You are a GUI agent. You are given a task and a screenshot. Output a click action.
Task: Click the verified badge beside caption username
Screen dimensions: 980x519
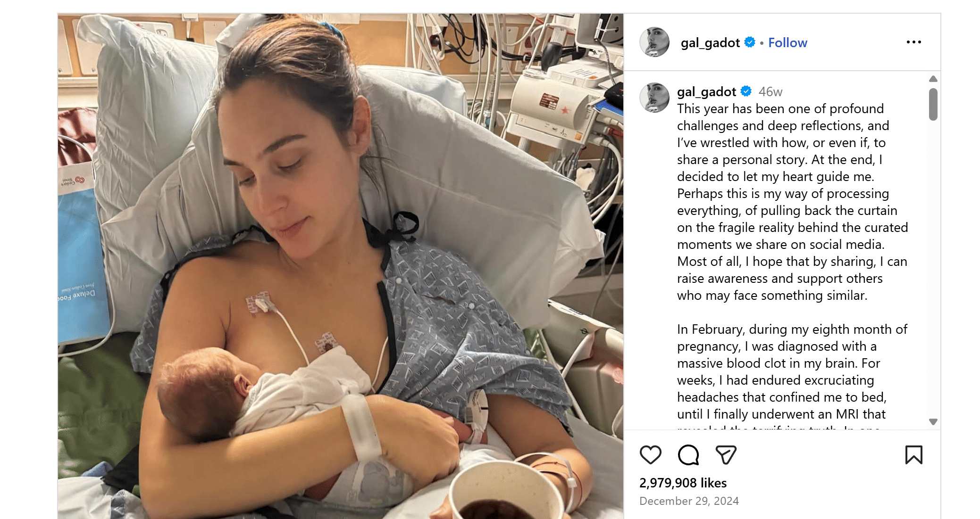click(x=746, y=91)
